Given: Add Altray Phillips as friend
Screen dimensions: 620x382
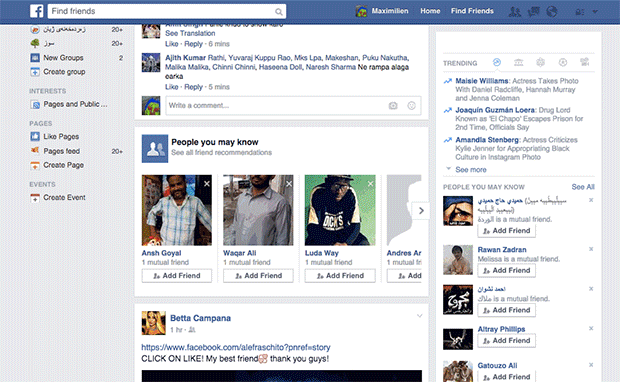Looking at the screenshot, I should point(507,340).
